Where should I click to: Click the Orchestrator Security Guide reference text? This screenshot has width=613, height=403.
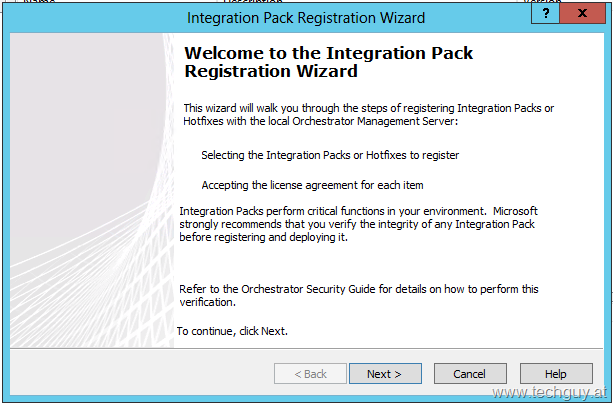pos(358,295)
